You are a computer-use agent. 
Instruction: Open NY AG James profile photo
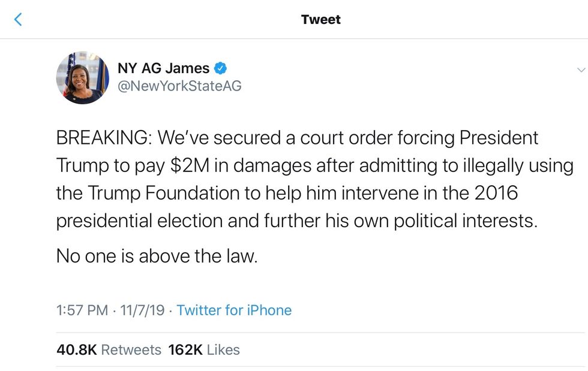click(x=82, y=77)
